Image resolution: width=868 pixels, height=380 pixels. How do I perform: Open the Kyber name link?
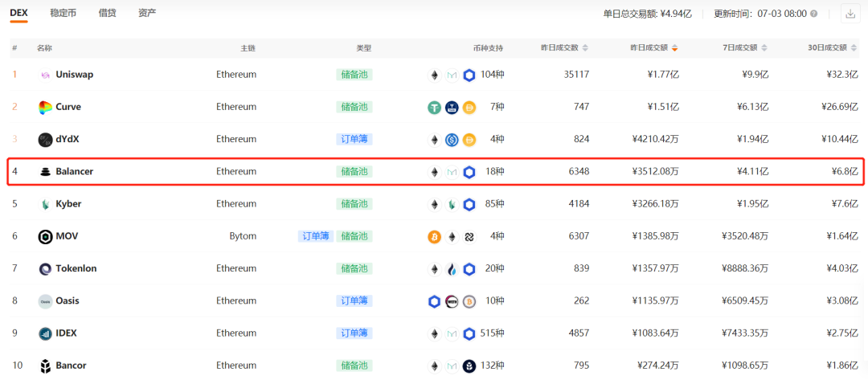68,204
